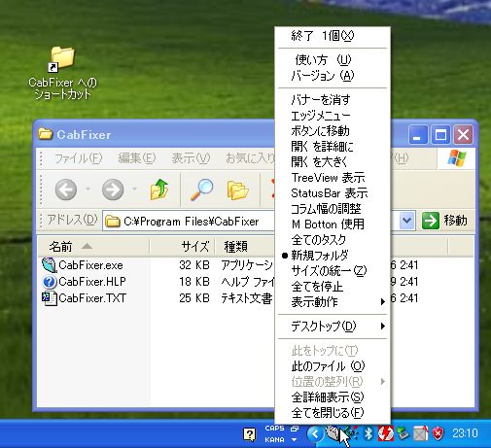
Task: Select 開く を大きく menu entry
Action: (333, 162)
